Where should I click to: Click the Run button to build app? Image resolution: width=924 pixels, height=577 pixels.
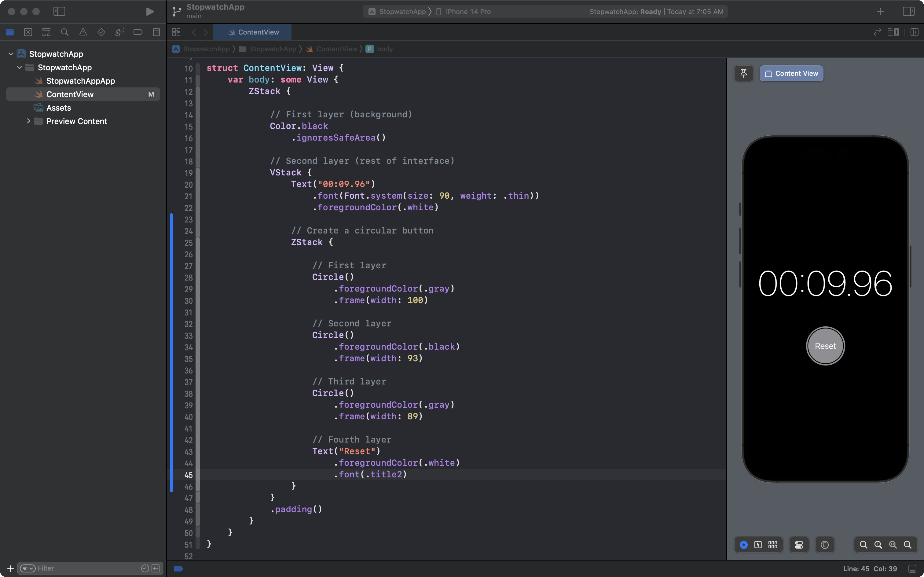coord(149,11)
